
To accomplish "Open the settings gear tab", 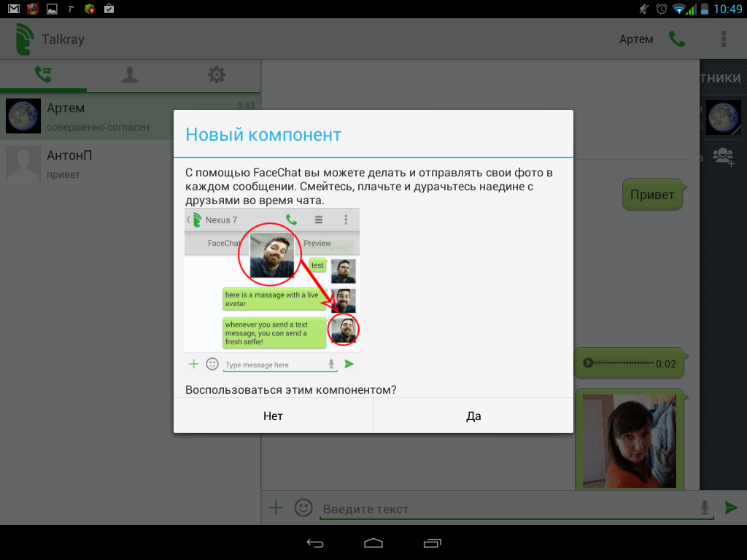I will (x=217, y=75).
